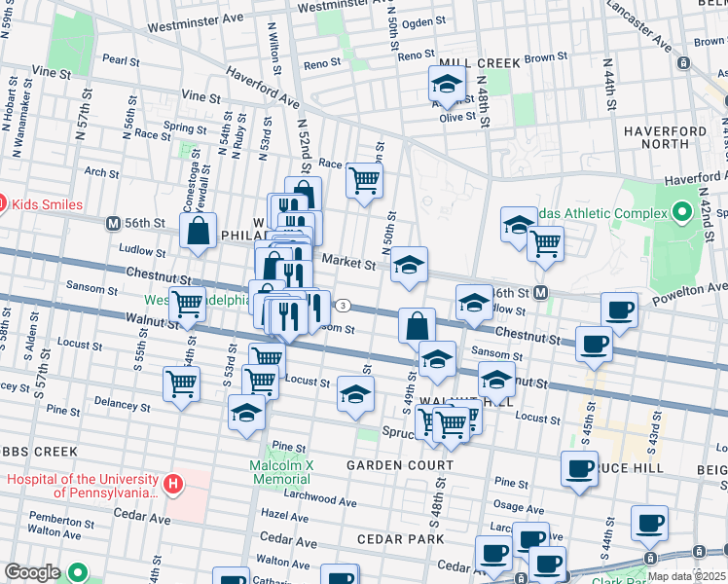Click the Pemberton St street label
This screenshot has width=728, height=584.
click(61, 520)
